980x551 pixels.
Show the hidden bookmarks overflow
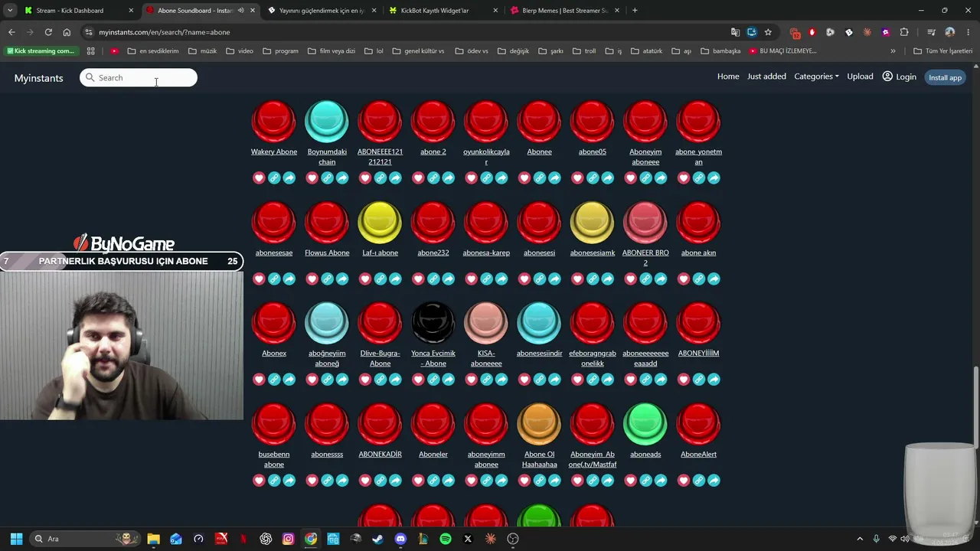point(893,51)
